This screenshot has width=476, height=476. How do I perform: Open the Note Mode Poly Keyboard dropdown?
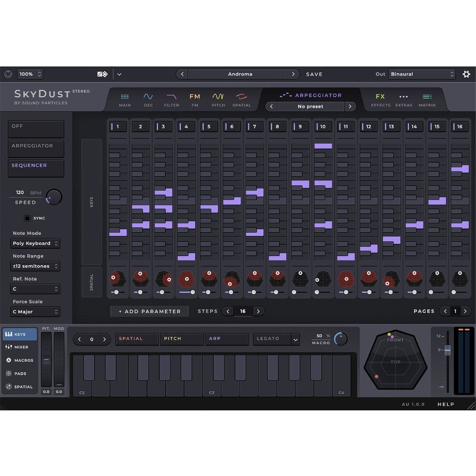tap(35, 243)
